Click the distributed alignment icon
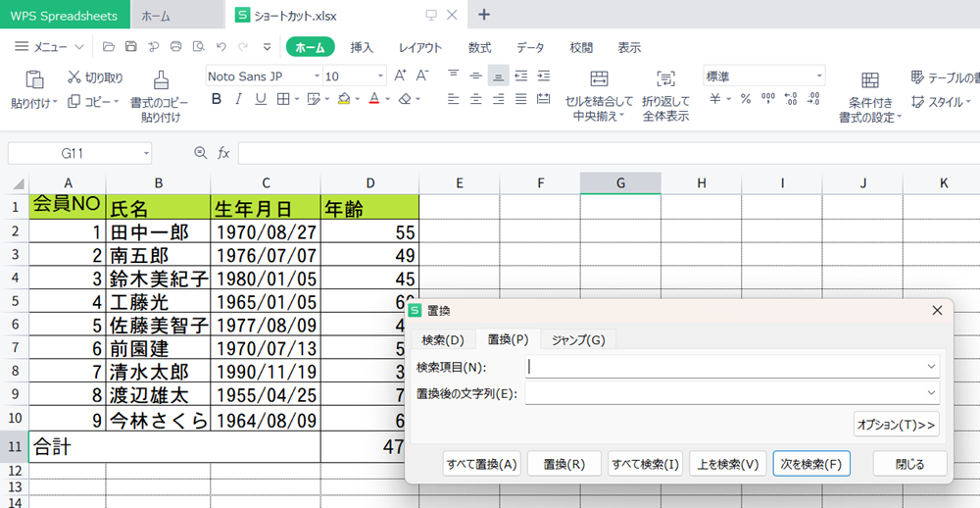980x508 pixels. point(544,99)
